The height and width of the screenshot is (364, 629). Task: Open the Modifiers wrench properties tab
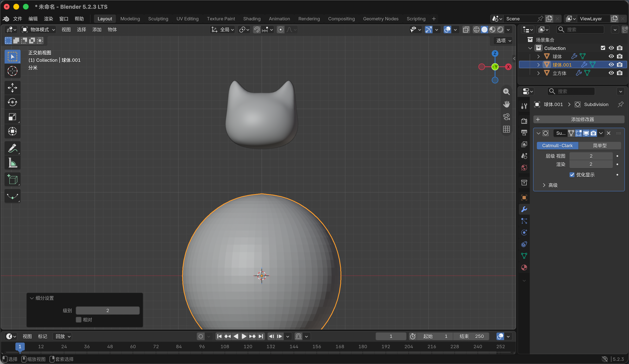(x=524, y=209)
